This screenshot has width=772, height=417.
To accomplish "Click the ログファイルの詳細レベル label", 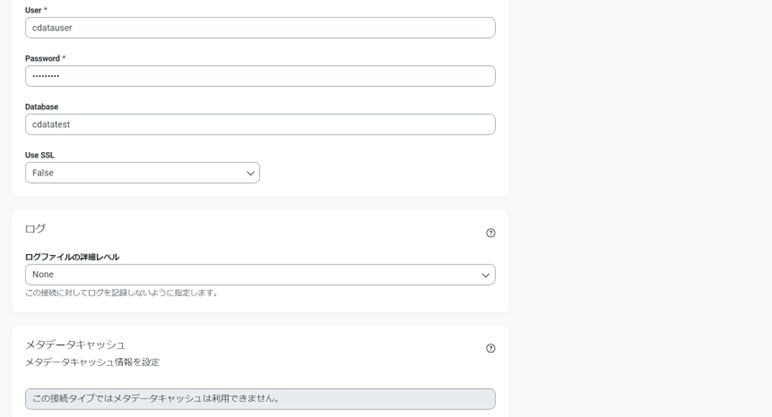I will coord(72,257).
